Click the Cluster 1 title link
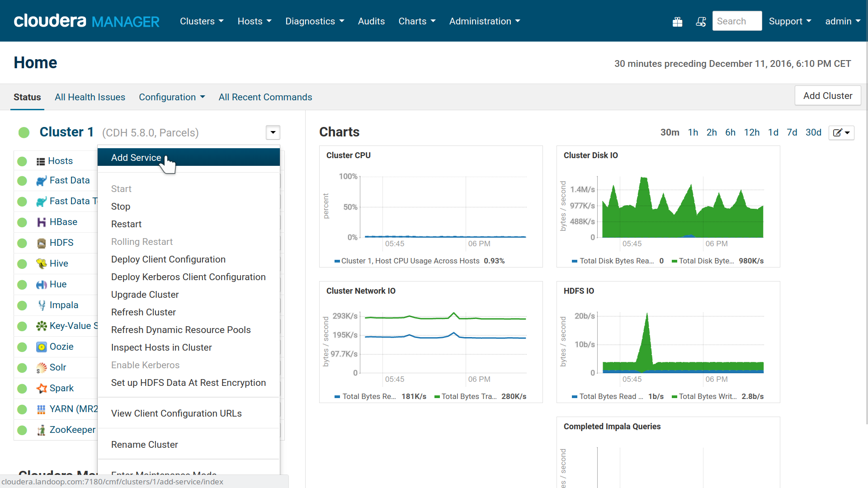The width and height of the screenshot is (868, 488). (67, 132)
